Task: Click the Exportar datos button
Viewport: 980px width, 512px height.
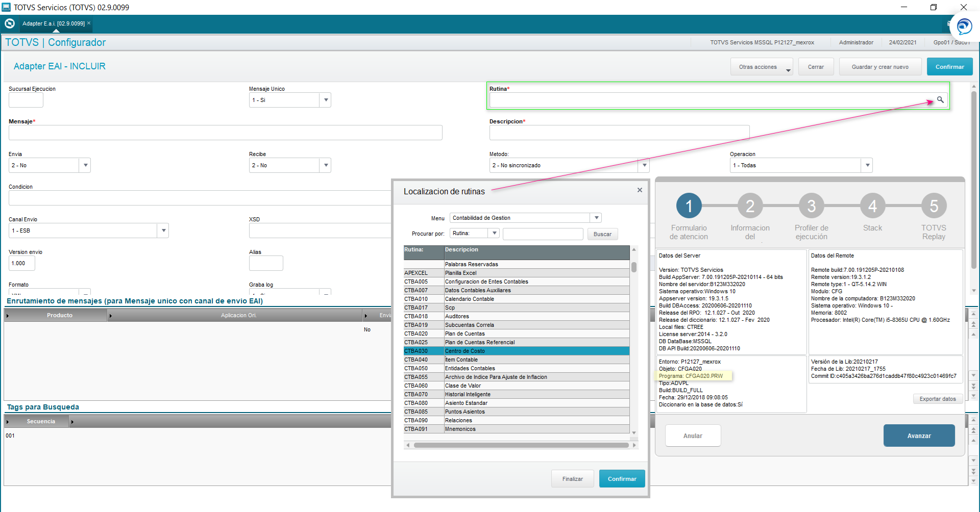Action: [938, 399]
